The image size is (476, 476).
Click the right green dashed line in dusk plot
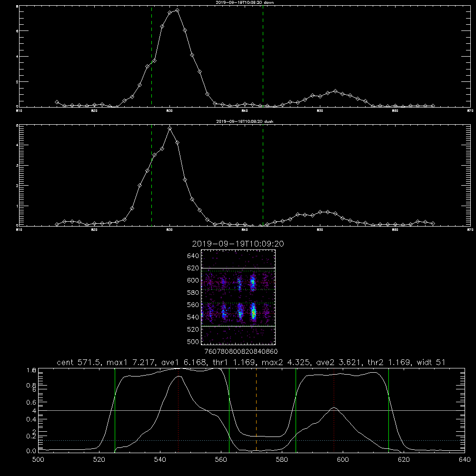coord(263,175)
